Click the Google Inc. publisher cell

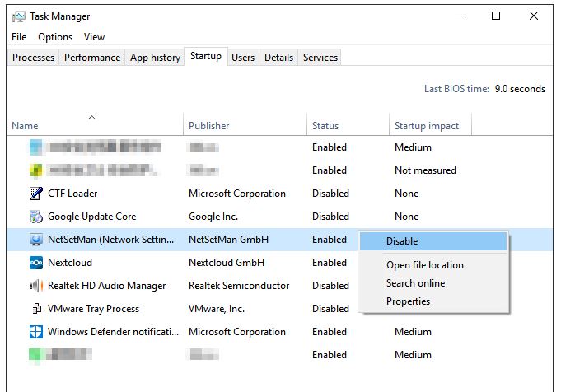(213, 217)
